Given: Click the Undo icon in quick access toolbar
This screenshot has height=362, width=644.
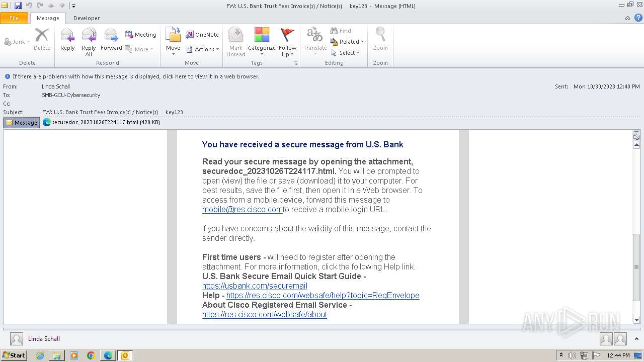Looking at the screenshot, I should pyautogui.click(x=29, y=6).
